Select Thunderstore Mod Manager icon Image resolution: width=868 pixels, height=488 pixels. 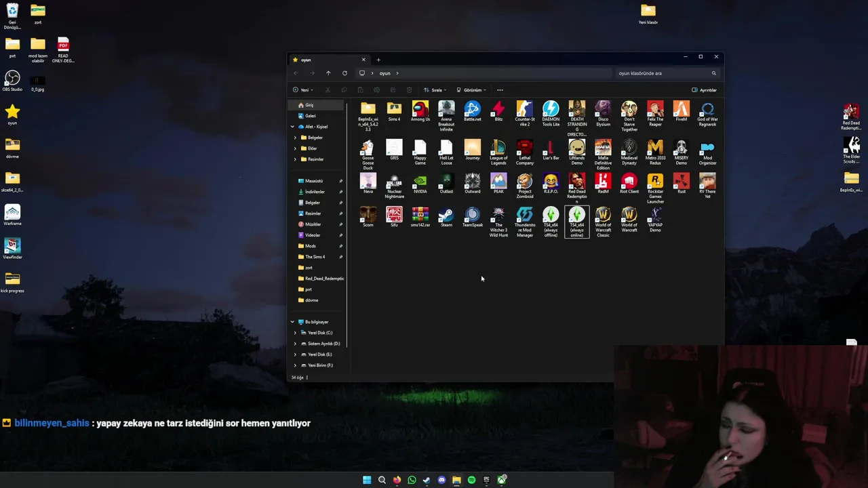click(524, 222)
